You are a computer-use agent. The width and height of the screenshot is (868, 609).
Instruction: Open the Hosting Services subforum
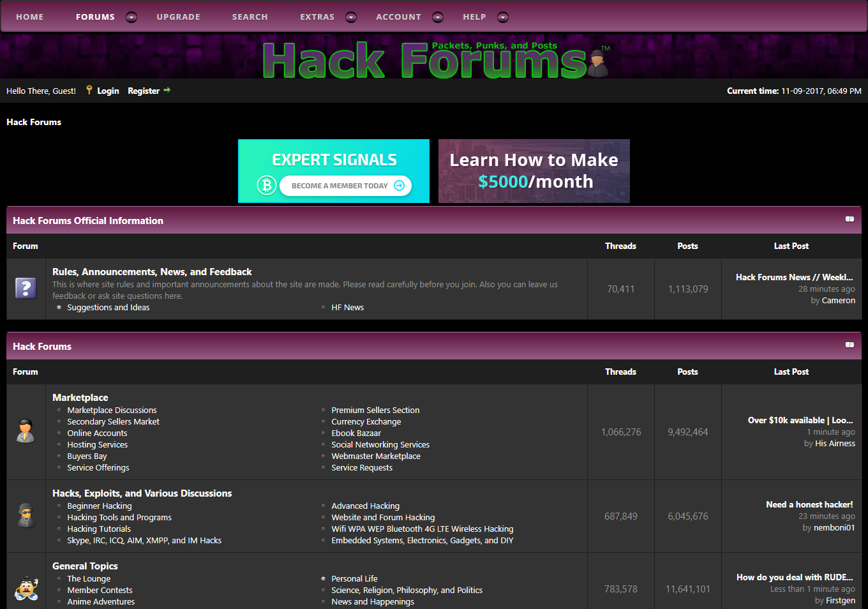97,445
